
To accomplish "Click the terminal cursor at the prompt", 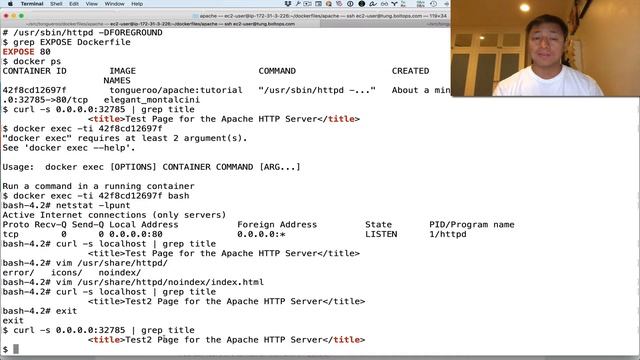I will 16,349.
